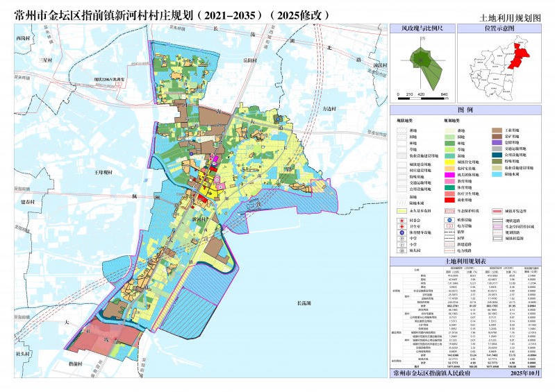Click the 规划地类 legend column heading
Screen dimensions: 555x392
(x=452, y=121)
